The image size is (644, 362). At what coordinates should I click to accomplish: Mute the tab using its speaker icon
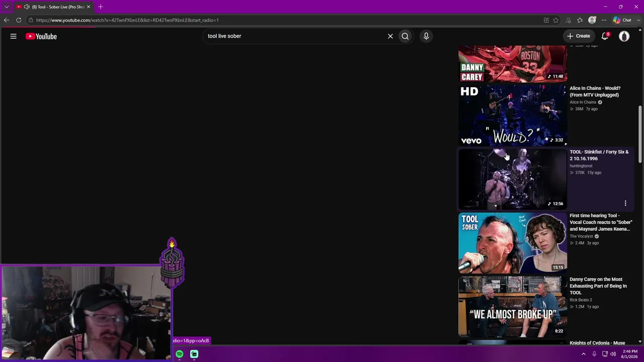pos(26,7)
